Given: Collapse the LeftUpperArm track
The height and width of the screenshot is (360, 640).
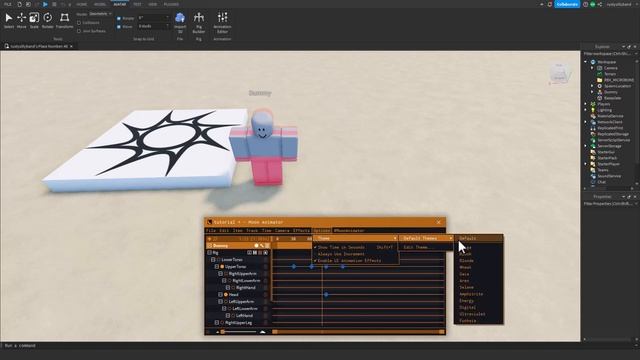Looking at the screenshot, I should click(220, 302).
